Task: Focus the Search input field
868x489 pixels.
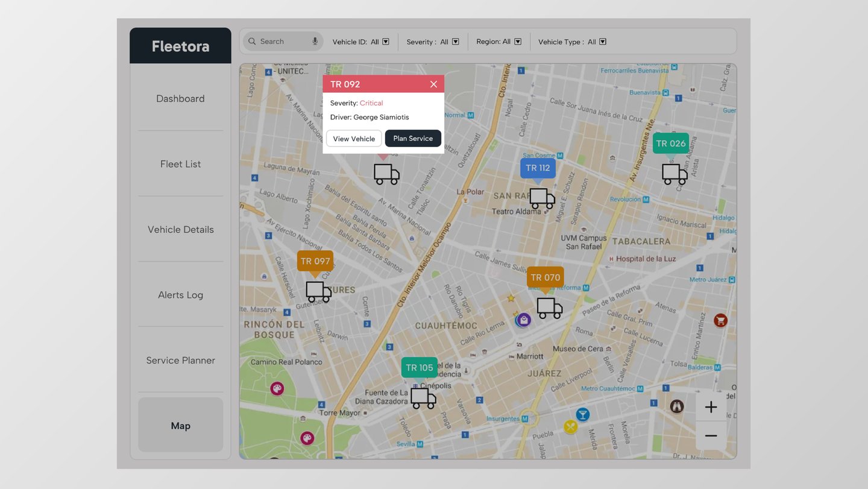Action: point(283,42)
